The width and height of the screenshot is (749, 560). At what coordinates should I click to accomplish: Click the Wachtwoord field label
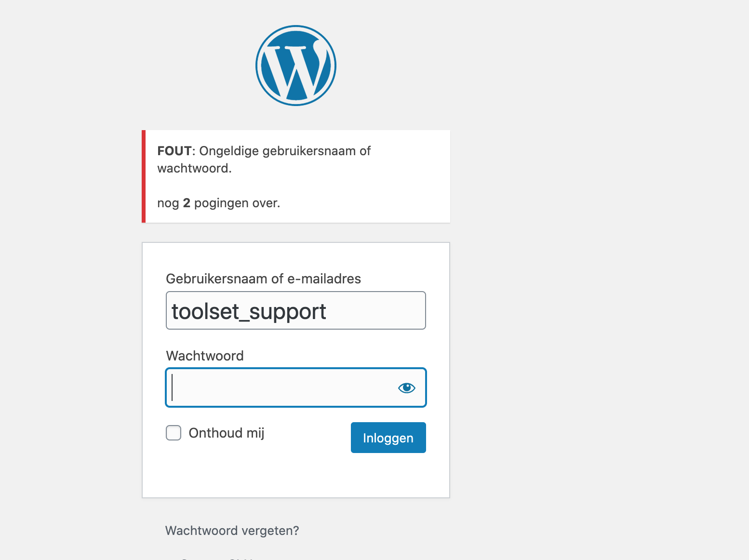point(205,356)
